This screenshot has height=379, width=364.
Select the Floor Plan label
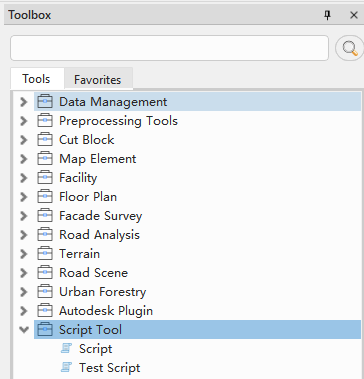[88, 197]
